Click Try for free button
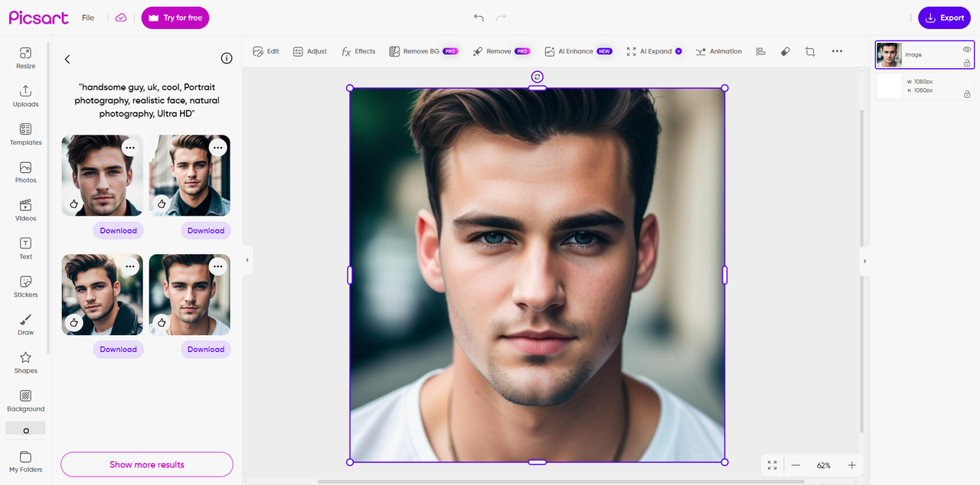980x485 pixels. tap(175, 18)
